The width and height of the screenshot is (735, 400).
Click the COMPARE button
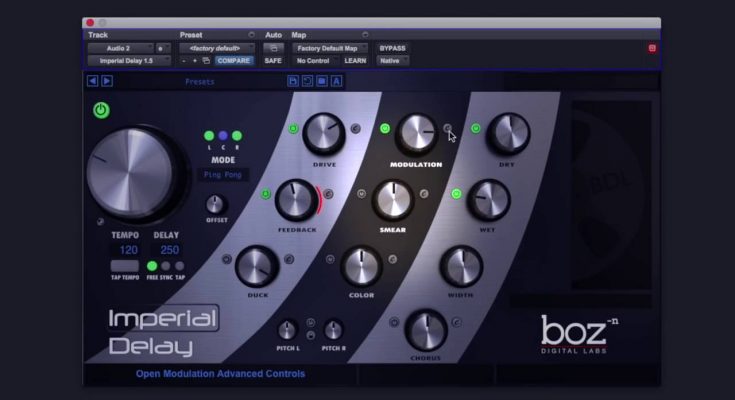[x=233, y=61]
